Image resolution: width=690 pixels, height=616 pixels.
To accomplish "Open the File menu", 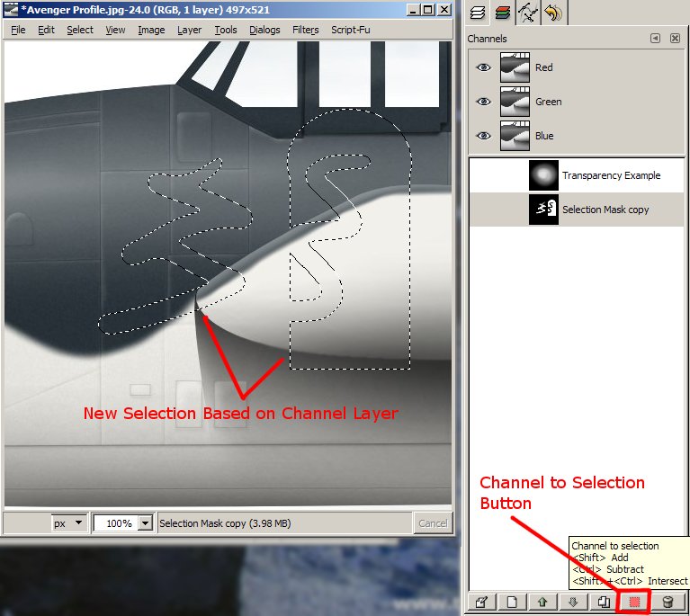I will click(x=18, y=30).
